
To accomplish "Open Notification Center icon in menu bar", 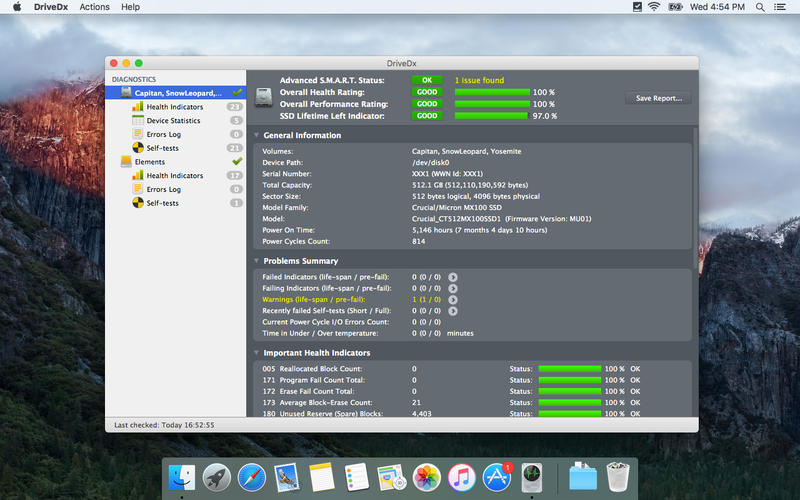I will click(x=780, y=7).
